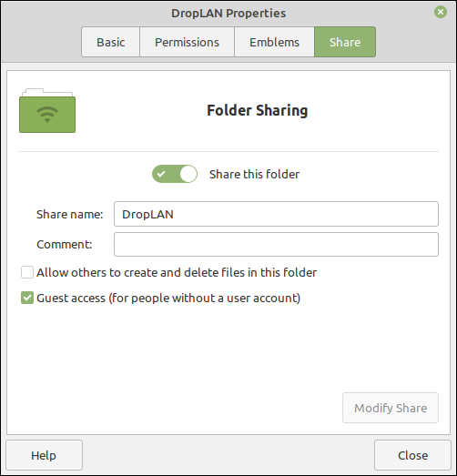Click the "Share this folder" label text
Screen dimensions: 457x476
(x=254, y=174)
